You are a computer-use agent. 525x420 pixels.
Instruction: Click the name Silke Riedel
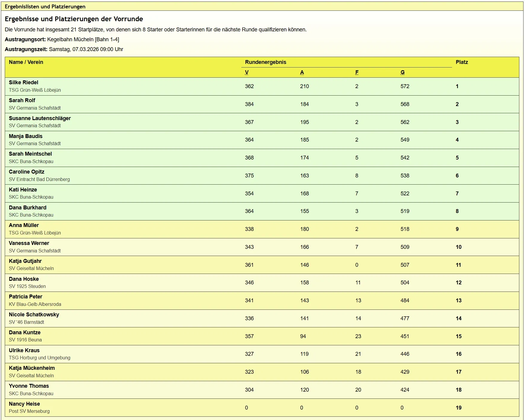[24, 82]
